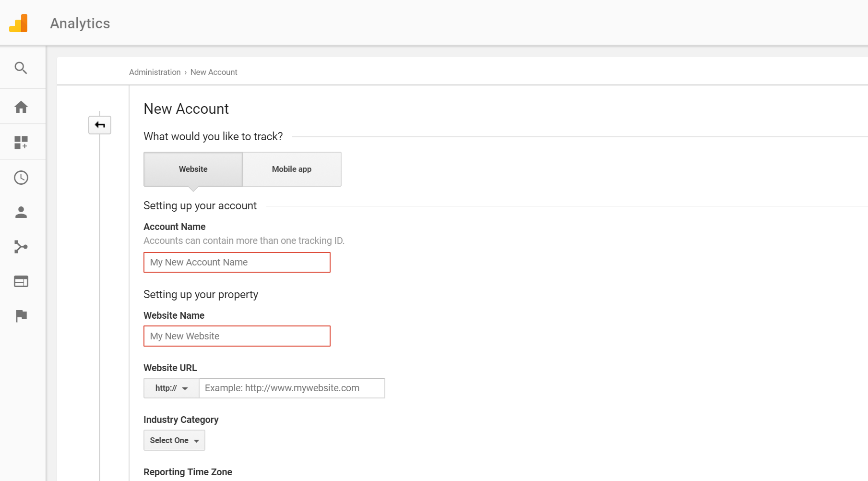Open the attribution branching icon in sidebar
The image size is (868, 481).
pos(21,247)
